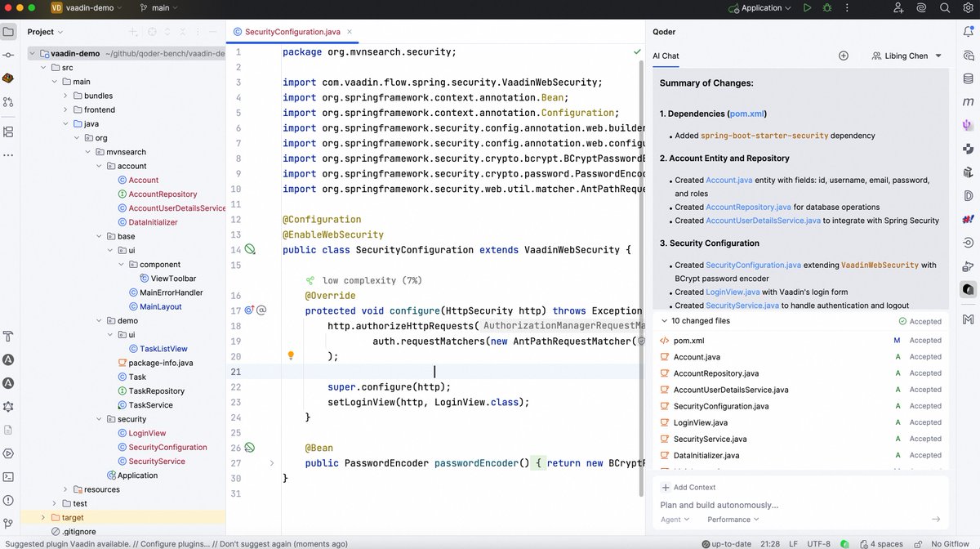Open LoginView.java link in summary
This screenshot has height=549, width=980.
click(733, 292)
